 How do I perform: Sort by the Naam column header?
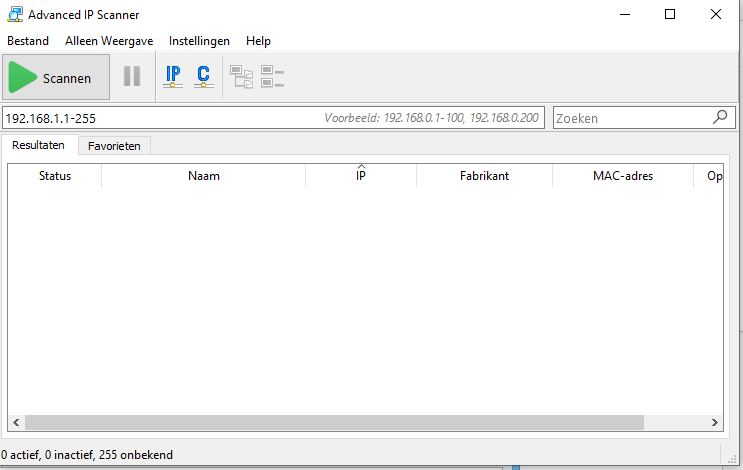204,176
